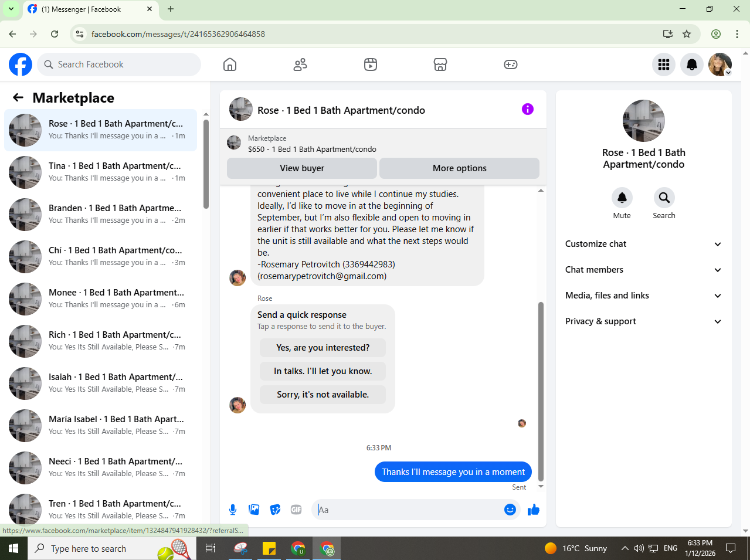Click the View buyer button
Screen dimensions: 750x560
tap(302, 168)
